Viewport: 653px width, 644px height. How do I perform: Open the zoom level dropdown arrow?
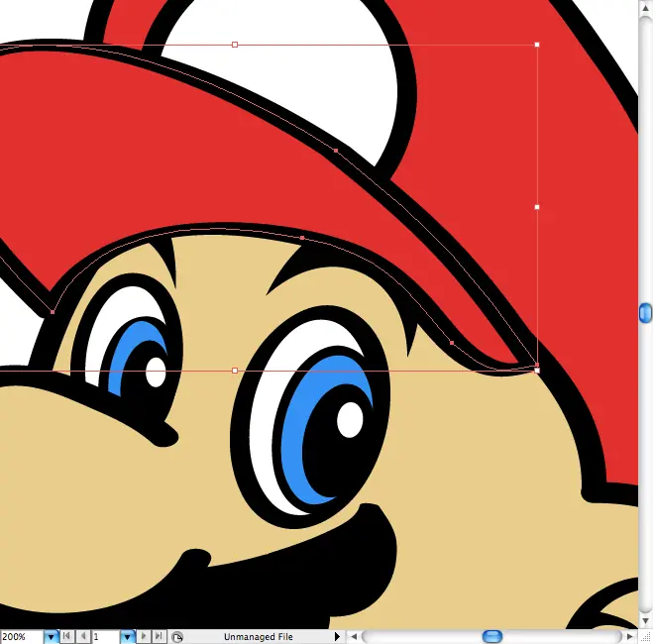coord(51,636)
